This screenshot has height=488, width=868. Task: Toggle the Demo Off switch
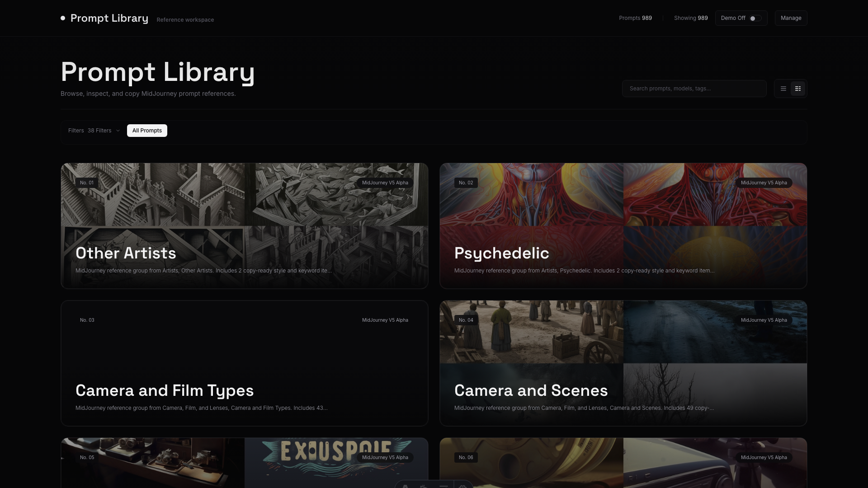[x=755, y=18]
